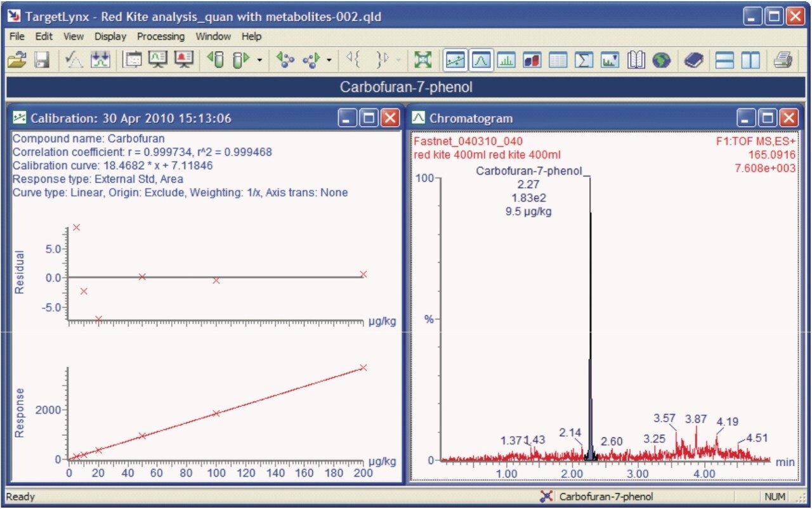The height and width of the screenshot is (509, 812).
Task: Tile windows vertically icon
Action: [750, 60]
